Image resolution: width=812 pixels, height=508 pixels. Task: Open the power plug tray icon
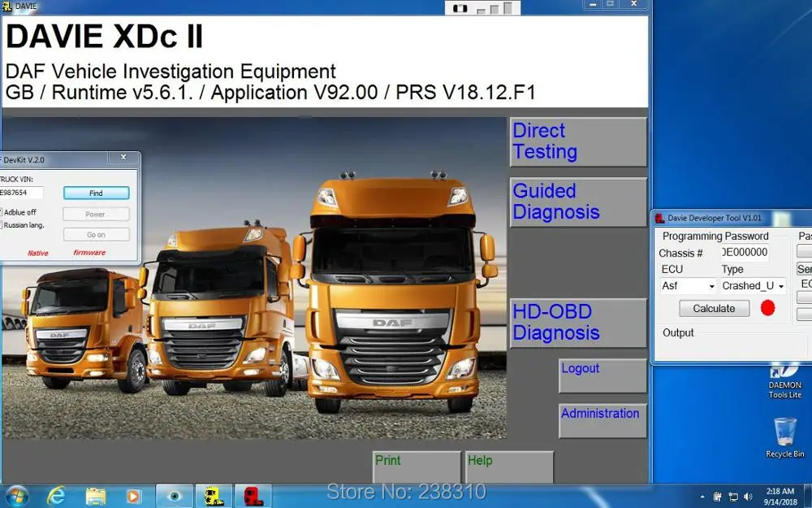pos(718,497)
